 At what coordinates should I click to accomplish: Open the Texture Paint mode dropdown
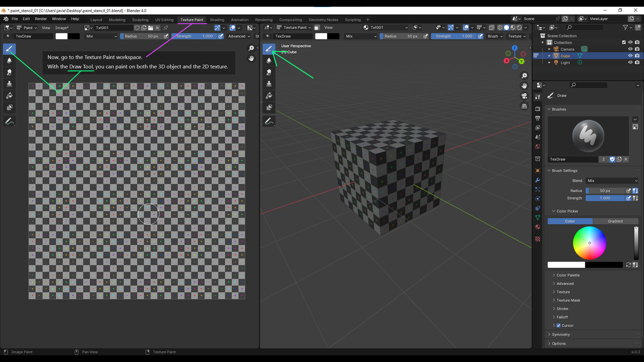tap(294, 27)
